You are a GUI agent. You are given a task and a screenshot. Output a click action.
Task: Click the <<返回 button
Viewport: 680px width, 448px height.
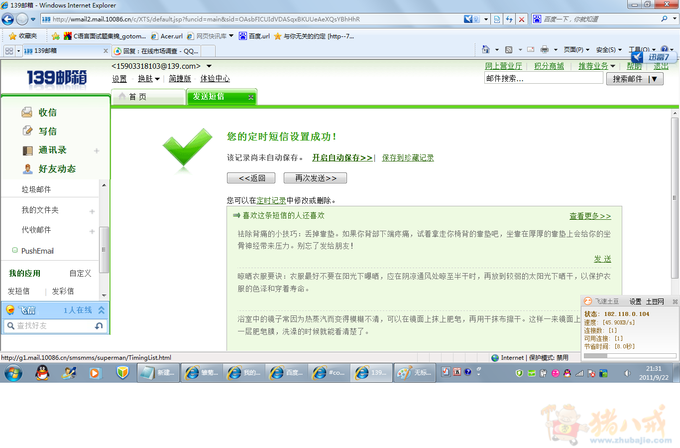click(252, 178)
